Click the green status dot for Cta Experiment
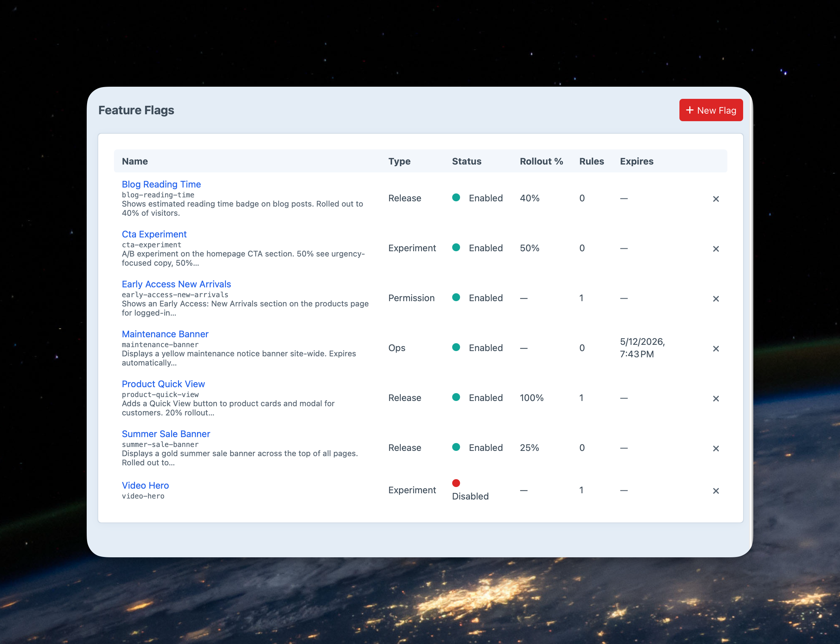 tap(456, 247)
